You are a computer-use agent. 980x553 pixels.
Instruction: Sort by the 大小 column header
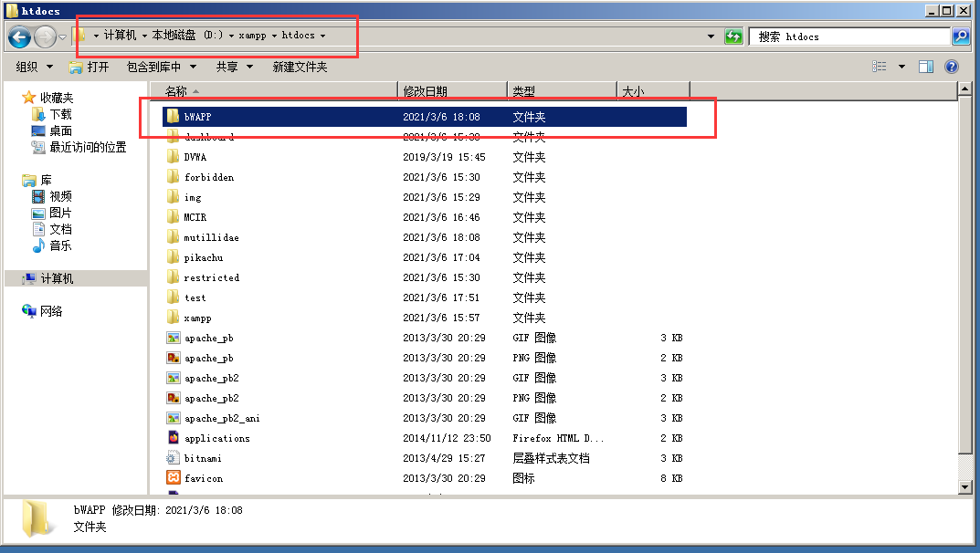click(x=653, y=91)
